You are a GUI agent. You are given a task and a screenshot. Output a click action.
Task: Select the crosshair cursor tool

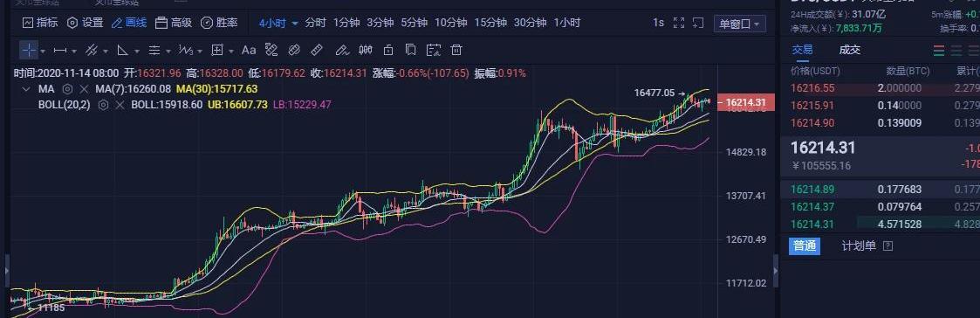[29, 50]
